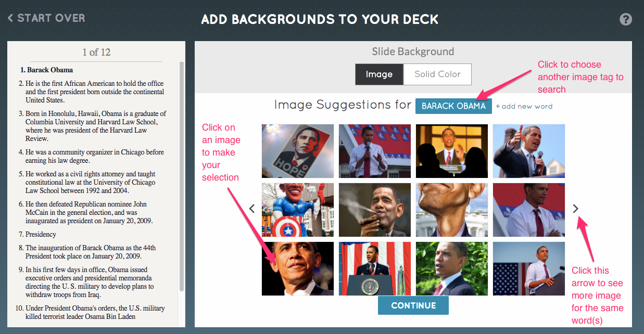
Task: Select the podium with presidential seal image
Action: 375,268
